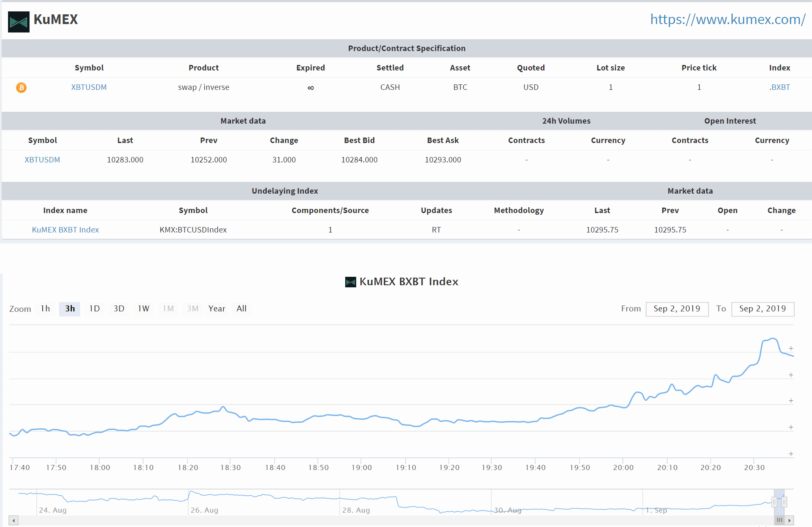Click the index Last value 10295.75
The height and width of the screenshot is (527, 812).
(x=602, y=230)
